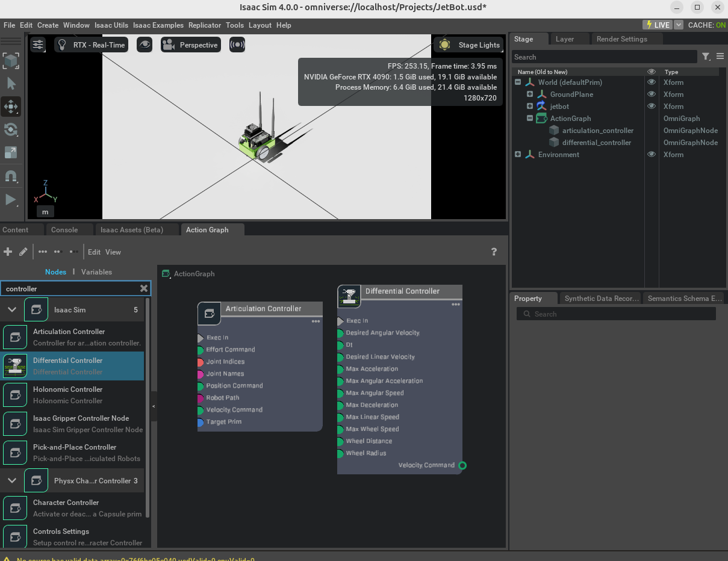Viewport: 728px width, 561px height.
Task: Open the Action Graph View menu
Action: point(113,252)
